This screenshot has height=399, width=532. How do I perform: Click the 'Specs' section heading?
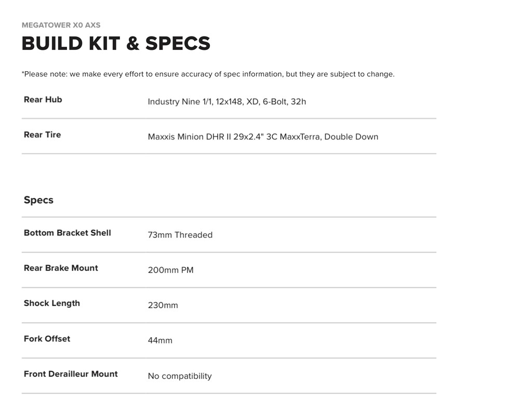tap(38, 200)
